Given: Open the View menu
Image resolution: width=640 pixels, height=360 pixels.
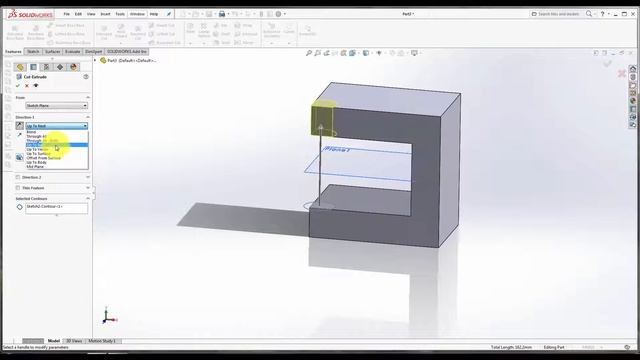Looking at the screenshot, I should 91,14.
